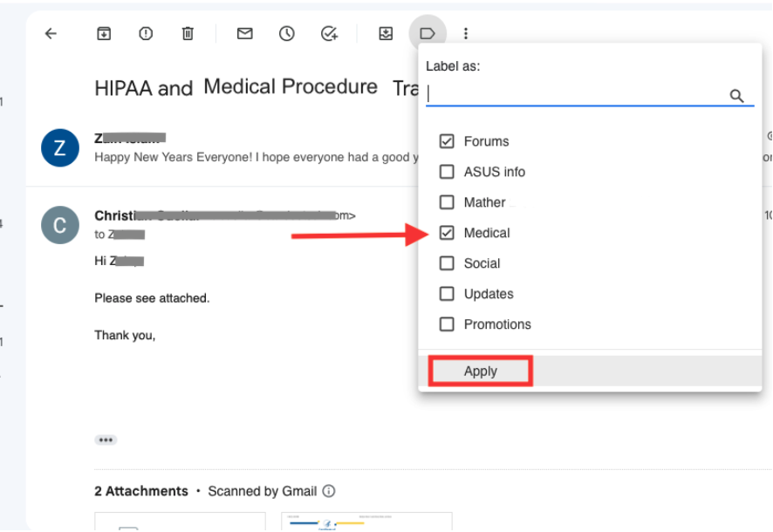Check the ASUS info label

coord(447,172)
